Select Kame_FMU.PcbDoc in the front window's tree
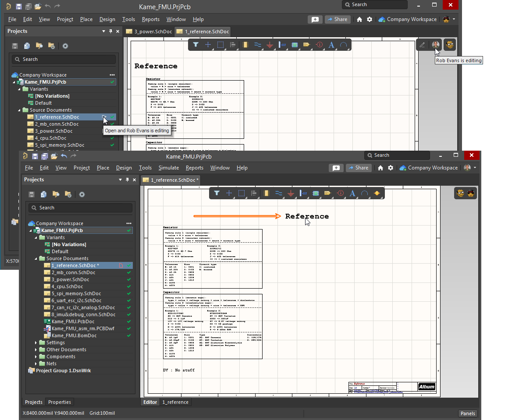526x420 pixels. click(x=73, y=321)
